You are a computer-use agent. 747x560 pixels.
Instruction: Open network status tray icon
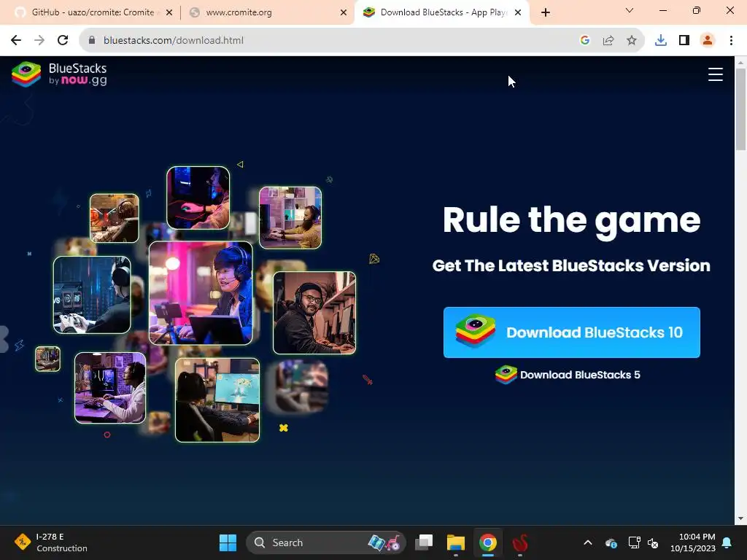[634, 542]
